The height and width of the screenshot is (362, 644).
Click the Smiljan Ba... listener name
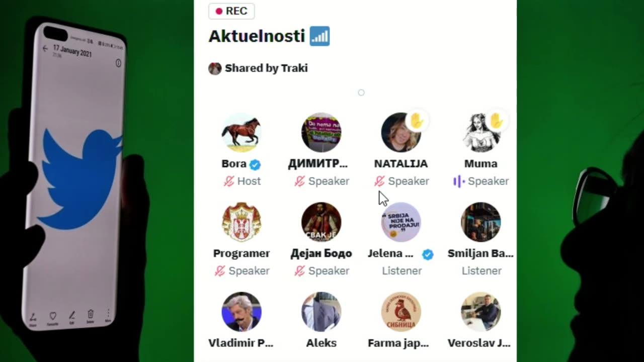click(x=480, y=253)
